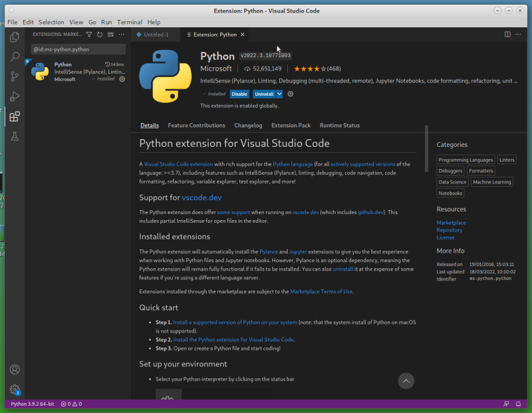
Task: Click Python 3.9.2 64-bit interpreter in status bar
Action: [x=32, y=404]
